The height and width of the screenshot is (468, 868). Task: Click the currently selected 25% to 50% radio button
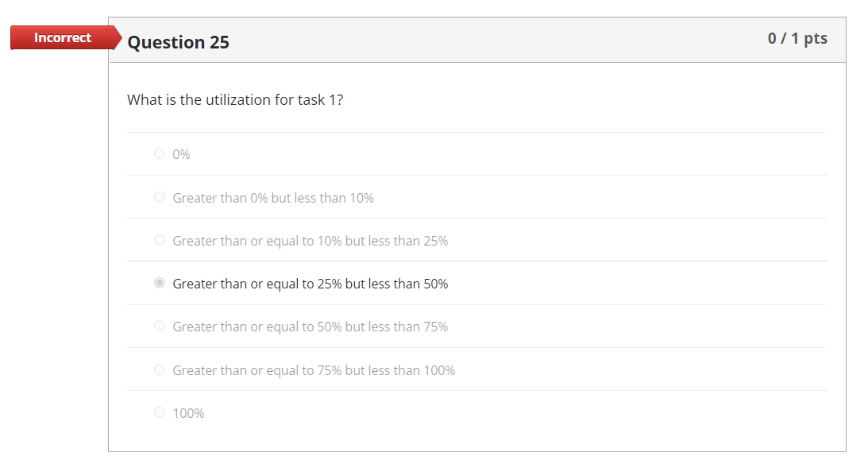[159, 282]
